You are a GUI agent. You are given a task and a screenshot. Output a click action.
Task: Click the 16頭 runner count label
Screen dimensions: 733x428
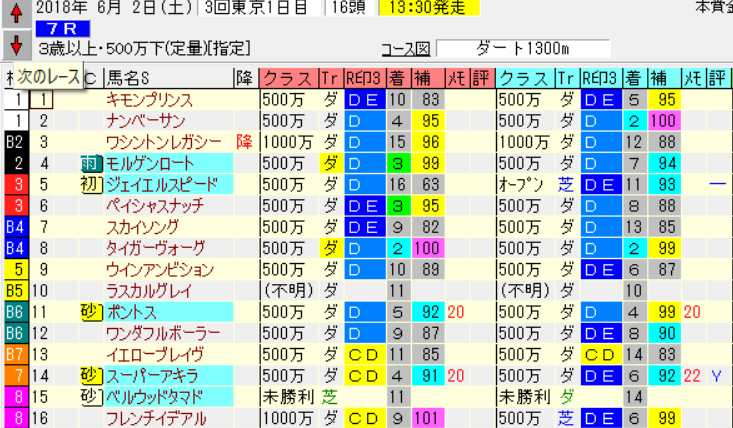point(348,7)
